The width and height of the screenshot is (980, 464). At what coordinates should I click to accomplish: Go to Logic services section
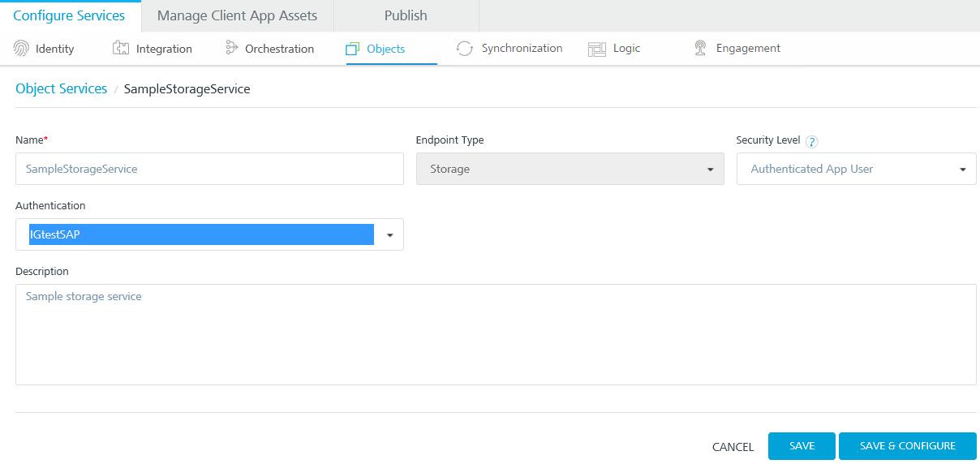click(614, 49)
